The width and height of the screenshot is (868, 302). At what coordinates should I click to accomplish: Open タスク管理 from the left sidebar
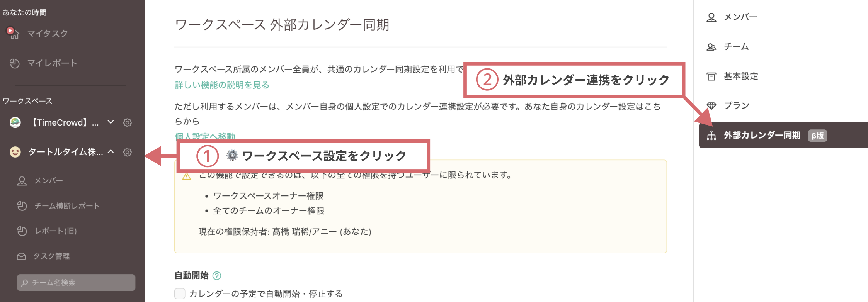pyautogui.click(x=51, y=256)
